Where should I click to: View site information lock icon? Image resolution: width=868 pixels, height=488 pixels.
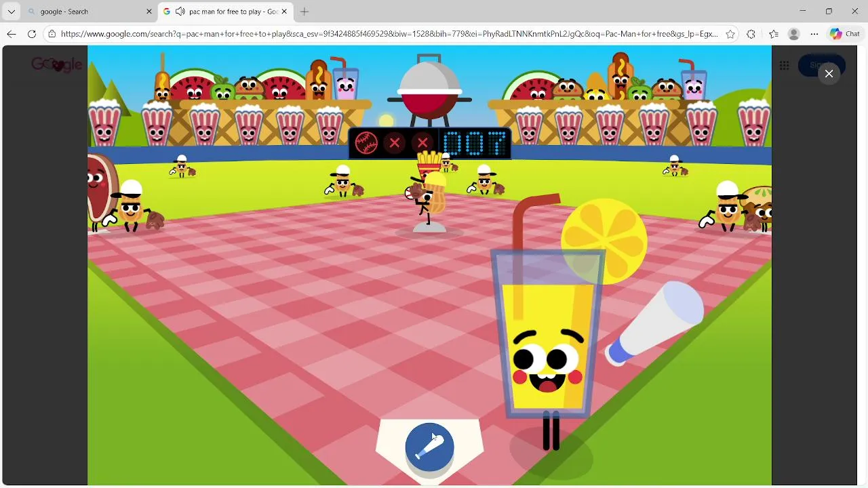[52, 34]
